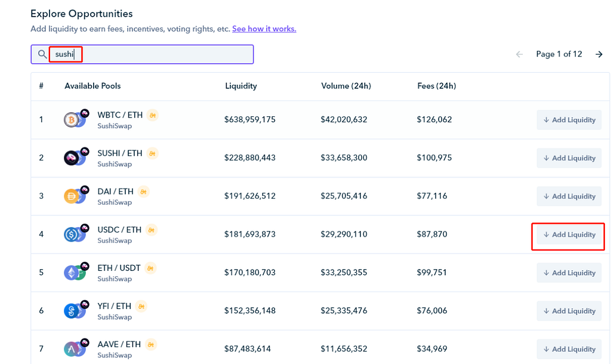Open the 'See how it works' link

pyautogui.click(x=264, y=29)
